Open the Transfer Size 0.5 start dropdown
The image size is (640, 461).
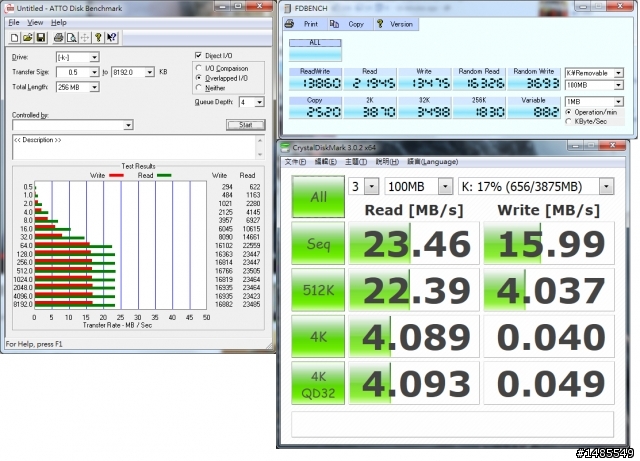click(x=95, y=72)
